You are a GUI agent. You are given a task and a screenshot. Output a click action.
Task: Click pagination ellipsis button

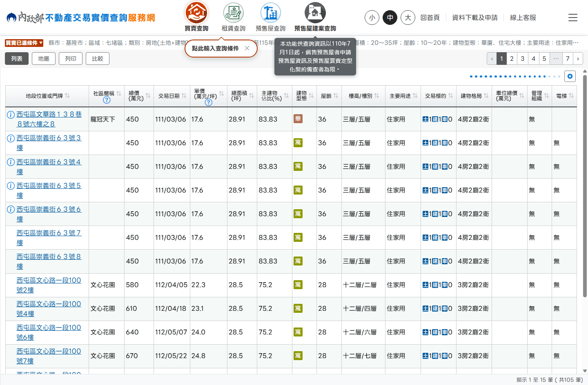(556, 59)
